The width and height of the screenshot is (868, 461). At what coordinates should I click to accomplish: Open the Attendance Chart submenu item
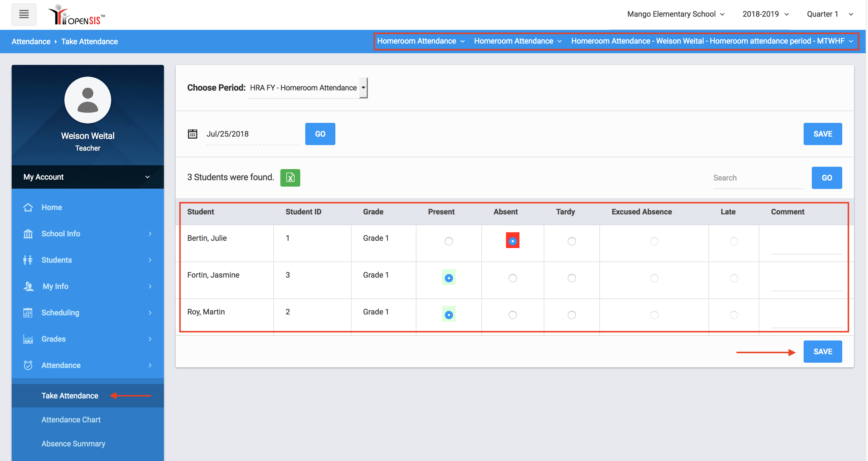(71, 419)
